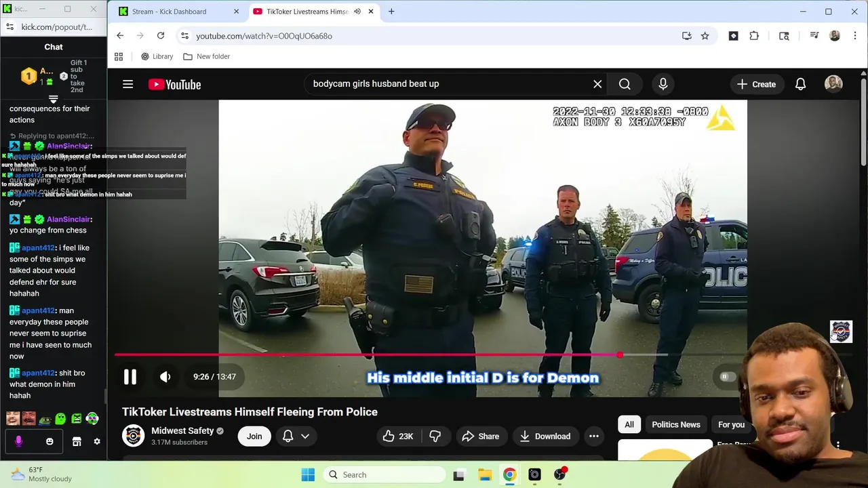Open the Library bookmark
The width and height of the screenshot is (868, 488).
click(x=157, y=57)
